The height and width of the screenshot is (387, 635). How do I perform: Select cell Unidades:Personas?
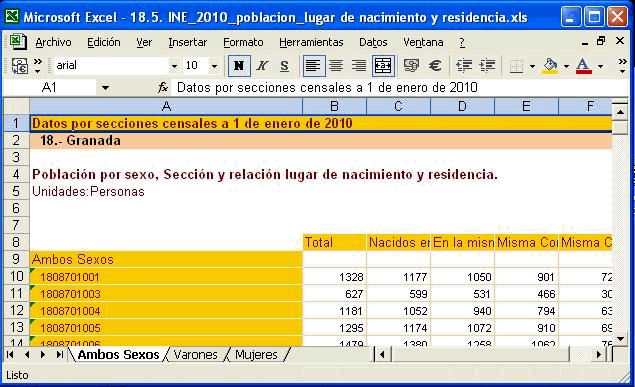click(166, 191)
